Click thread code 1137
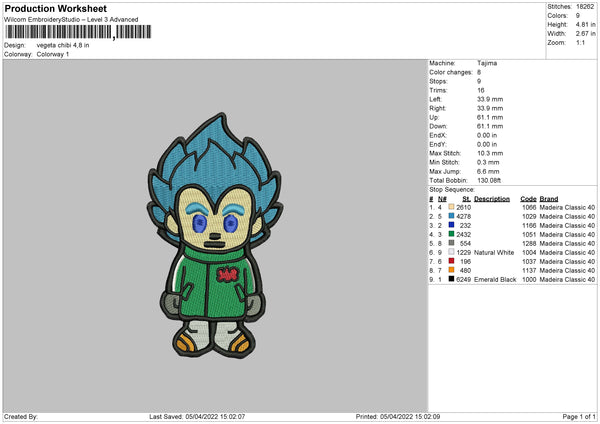The height and width of the screenshot is (424, 600). [x=529, y=271]
